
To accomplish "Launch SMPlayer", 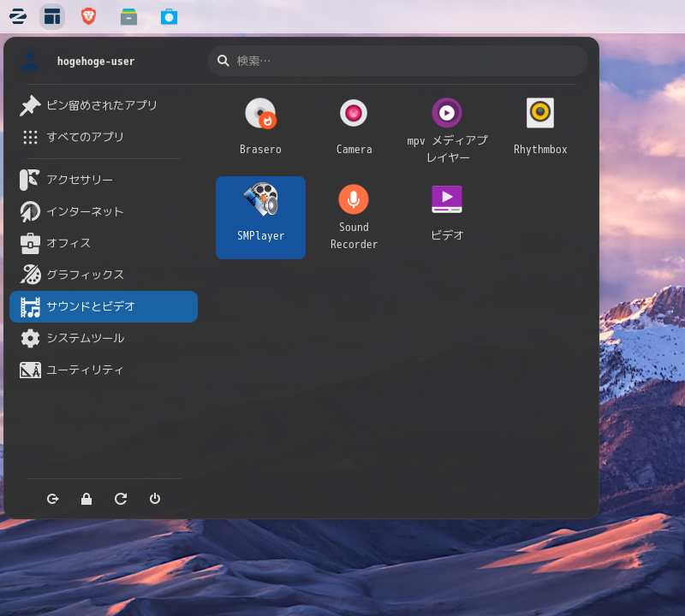I will coord(260,217).
